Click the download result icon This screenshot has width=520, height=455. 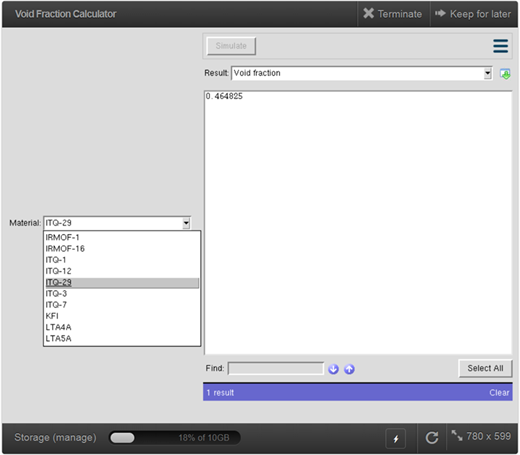pos(505,74)
